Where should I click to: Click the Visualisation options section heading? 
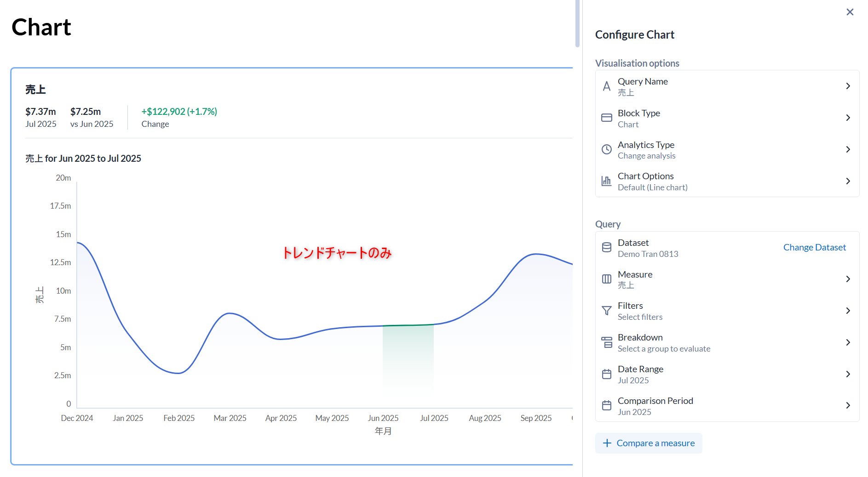click(x=637, y=63)
